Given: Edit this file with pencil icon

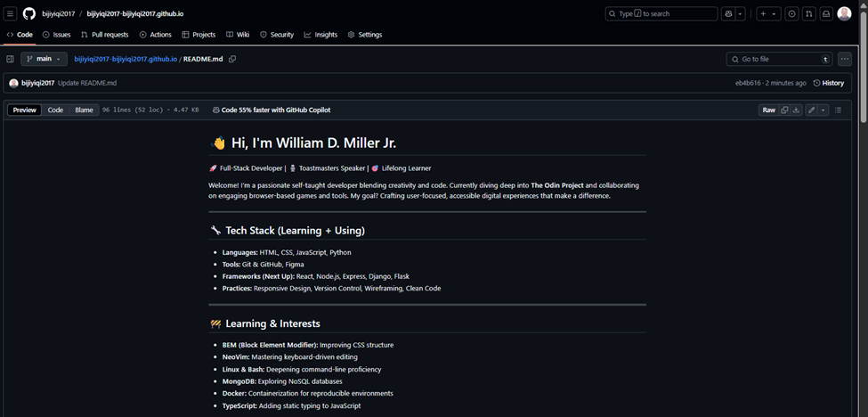Looking at the screenshot, I should [x=812, y=110].
